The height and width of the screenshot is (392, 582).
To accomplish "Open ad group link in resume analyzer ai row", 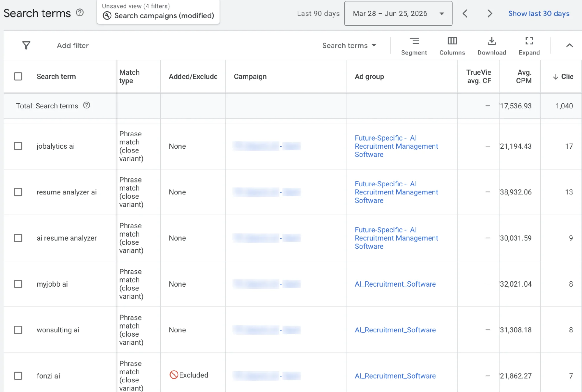I will click(x=396, y=192).
